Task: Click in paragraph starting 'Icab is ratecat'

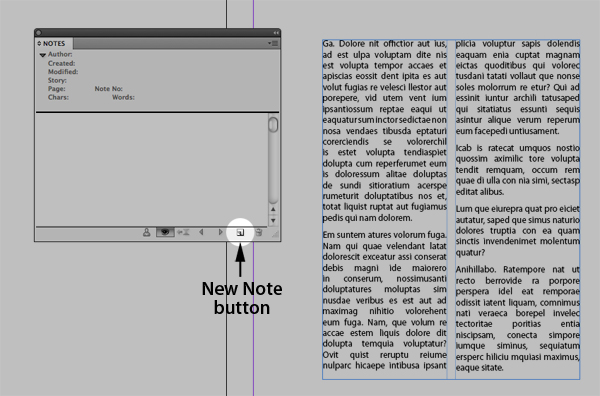Action: (x=518, y=169)
